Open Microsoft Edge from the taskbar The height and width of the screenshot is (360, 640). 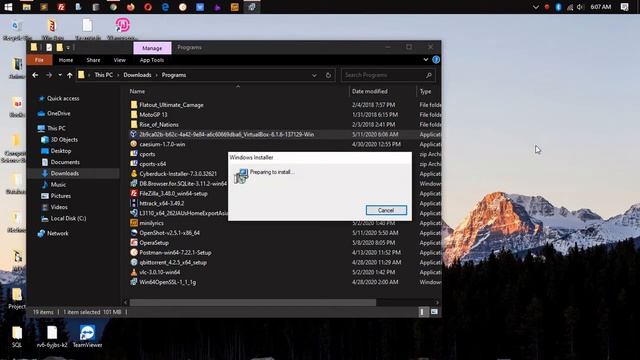pyautogui.click(x=165, y=7)
